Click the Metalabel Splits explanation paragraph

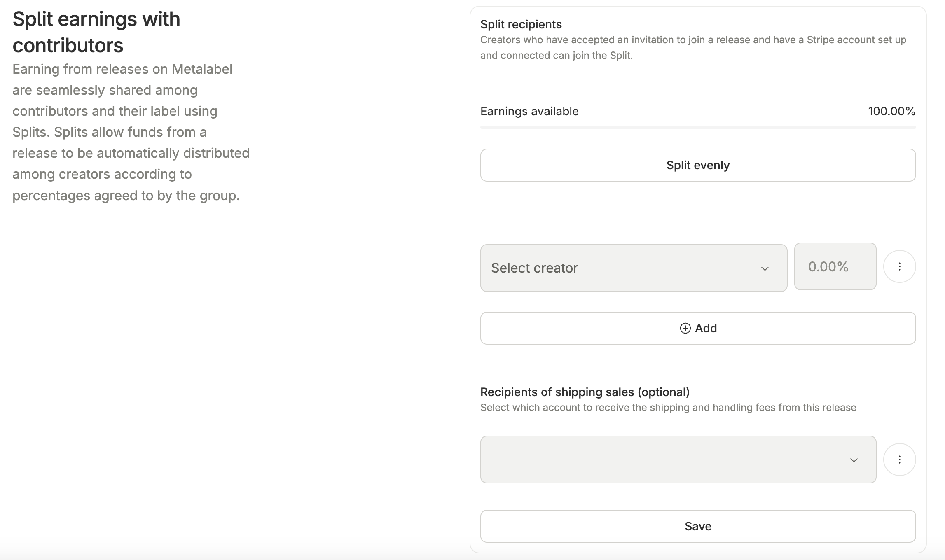(131, 132)
